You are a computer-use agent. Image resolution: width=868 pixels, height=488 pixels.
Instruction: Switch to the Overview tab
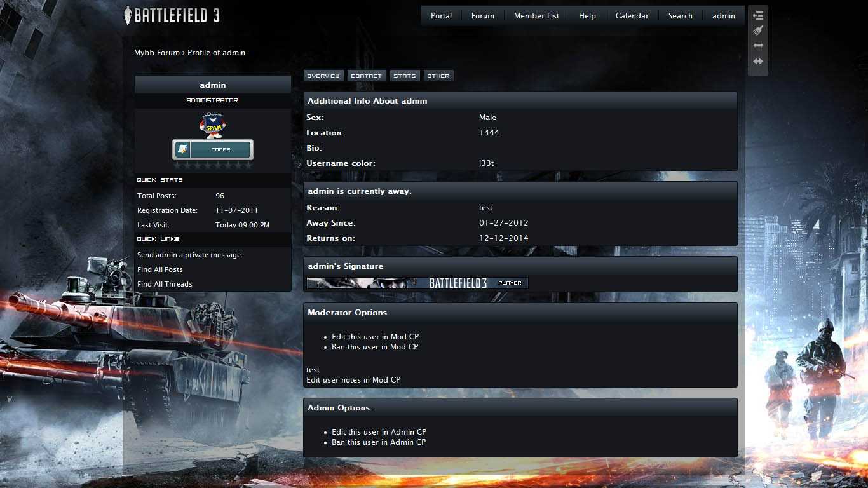coord(323,76)
